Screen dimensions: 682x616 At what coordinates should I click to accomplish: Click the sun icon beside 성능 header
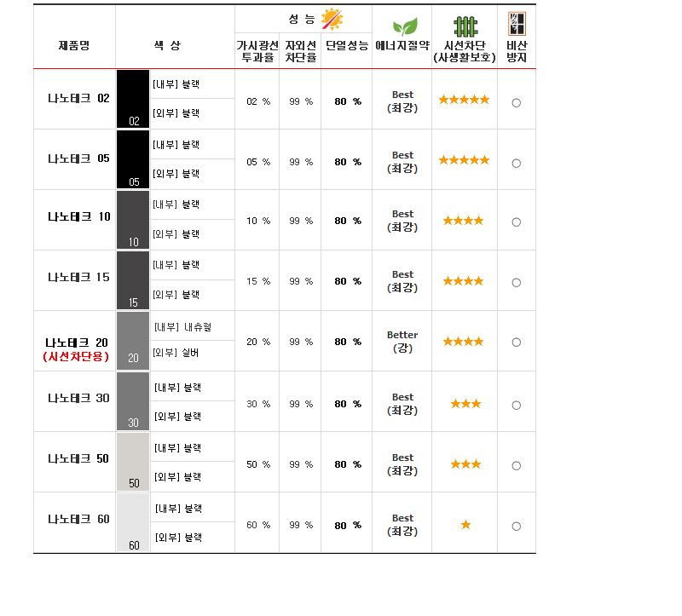click(332, 19)
